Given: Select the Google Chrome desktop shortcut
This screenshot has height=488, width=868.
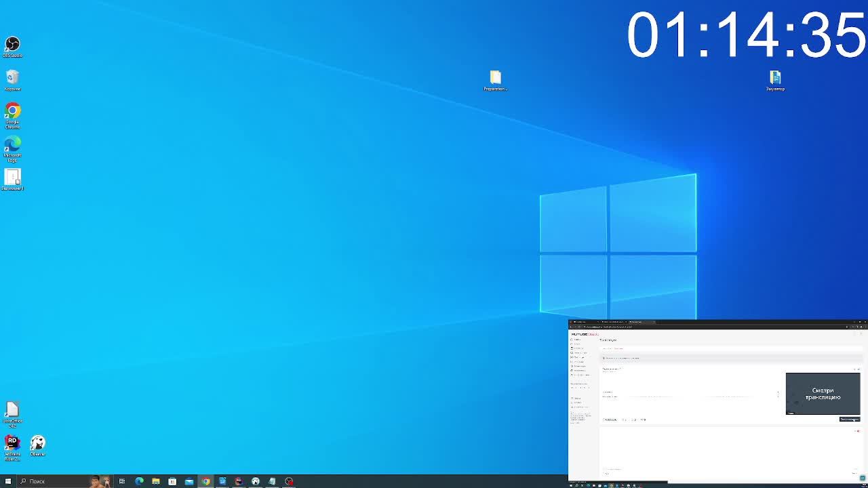Looking at the screenshot, I should [x=12, y=115].
